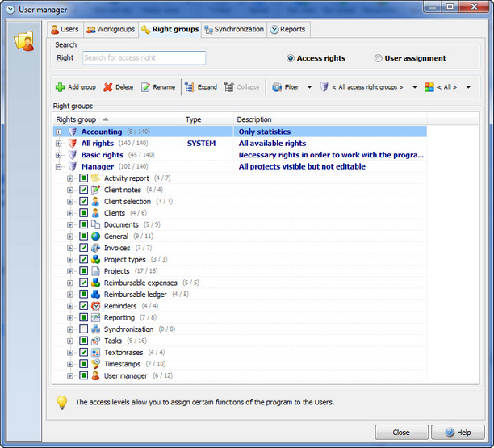This screenshot has height=448, width=494.
Task: Click the Reminders alarm clock icon
Action: [x=95, y=306]
